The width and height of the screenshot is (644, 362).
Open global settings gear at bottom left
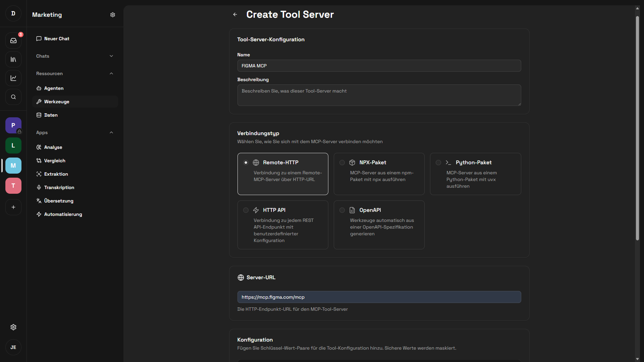(13, 327)
